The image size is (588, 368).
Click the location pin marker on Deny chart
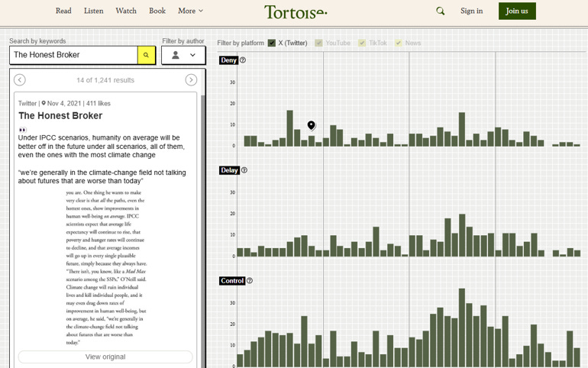pyautogui.click(x=312, y=125)
